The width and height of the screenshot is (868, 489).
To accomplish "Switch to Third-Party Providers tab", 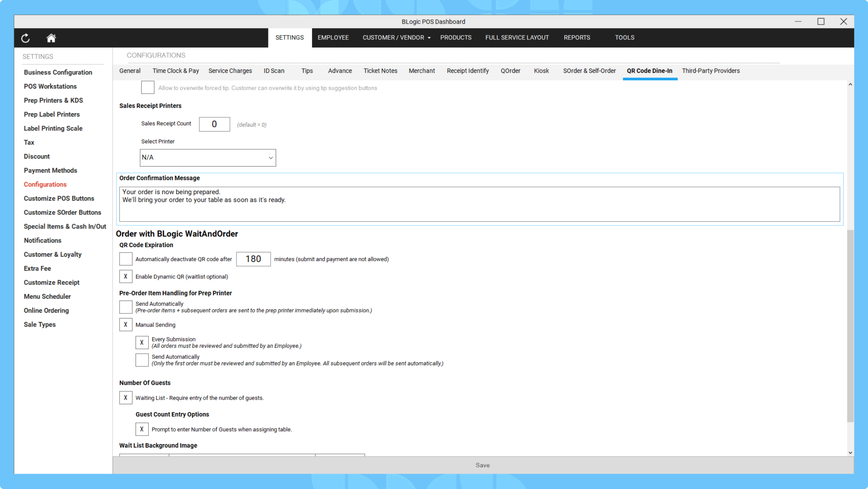I will click(711, 71).
